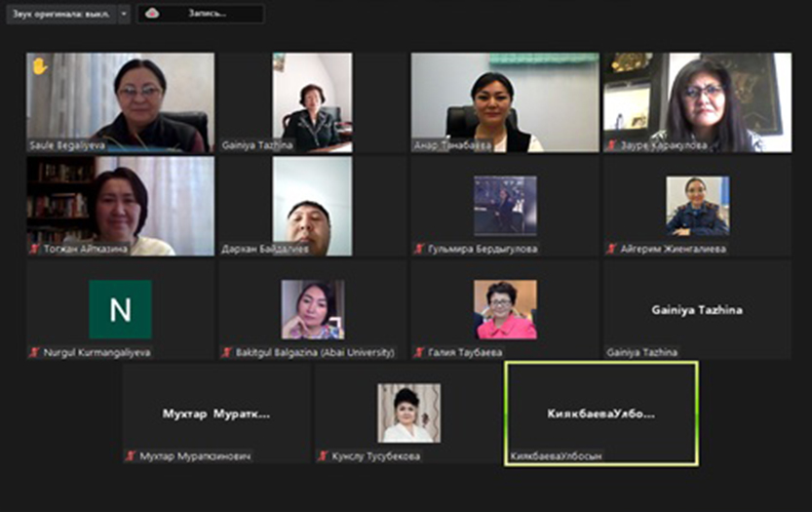Click Дархан Байдалиев's video tile
The width and height of the screenshot is (812, 512).
coord(312,206)
